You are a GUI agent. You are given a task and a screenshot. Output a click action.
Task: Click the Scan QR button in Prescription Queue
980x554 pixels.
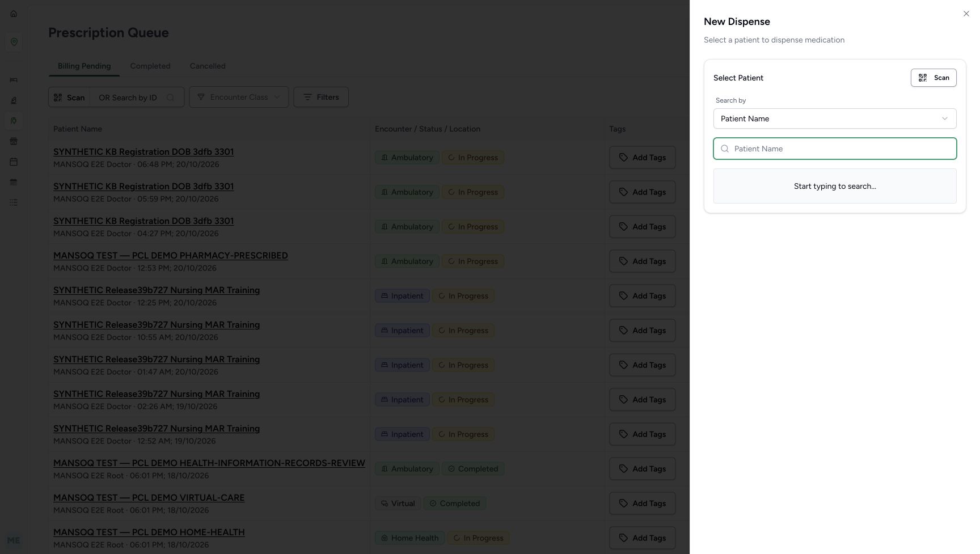pyautogui.click(x=69, y=97)
